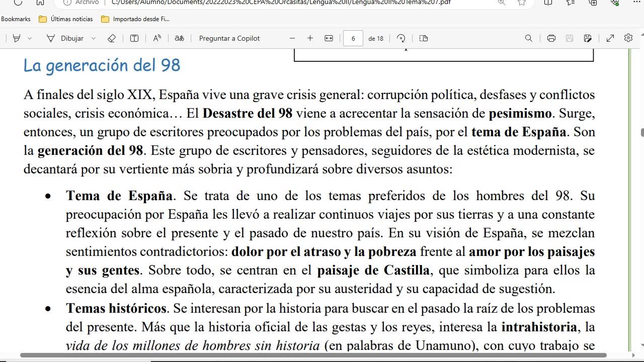The width and height of the screenshot is (644, 362).
Task: Zoom in on the PDF page
Action: (310, 38)
